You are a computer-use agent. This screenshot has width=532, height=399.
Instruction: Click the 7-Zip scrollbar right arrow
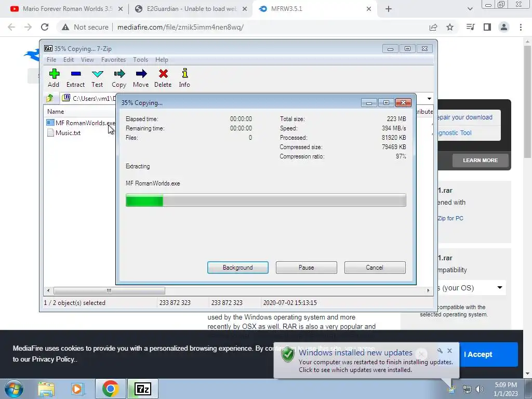tap(428, 291)
